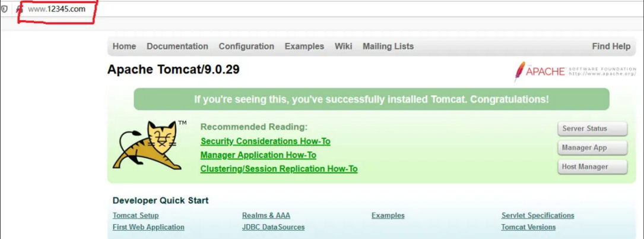
Task: Click the Developer Quick Start heading
Action: point(161,201)
